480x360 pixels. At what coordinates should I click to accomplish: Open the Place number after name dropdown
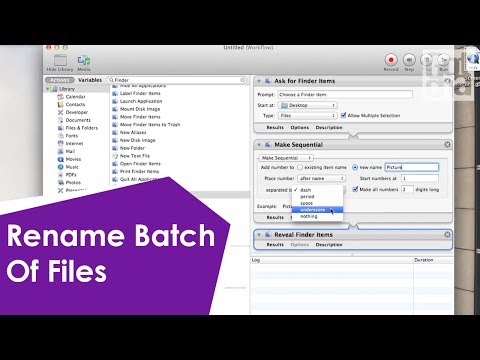(x=321, y=178)
